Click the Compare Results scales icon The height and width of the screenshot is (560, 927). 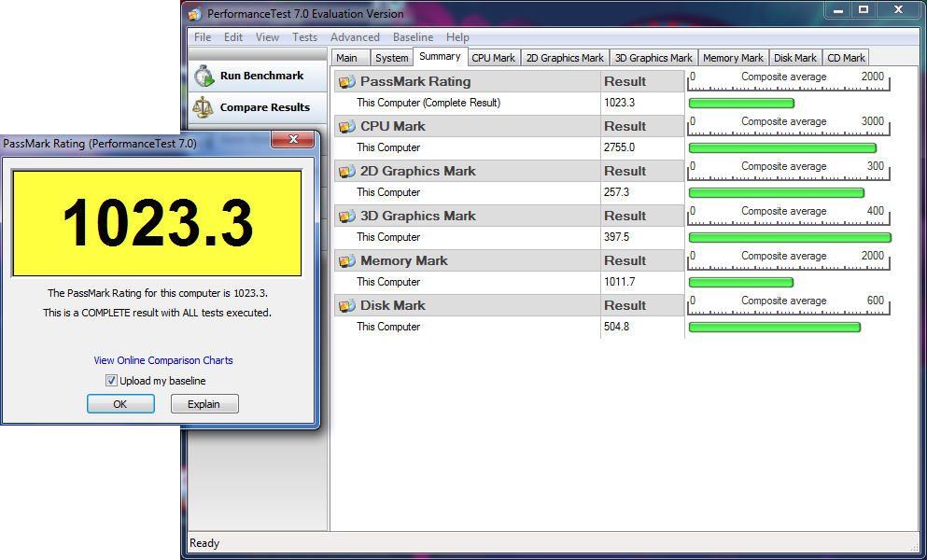(x=203, y=107)
